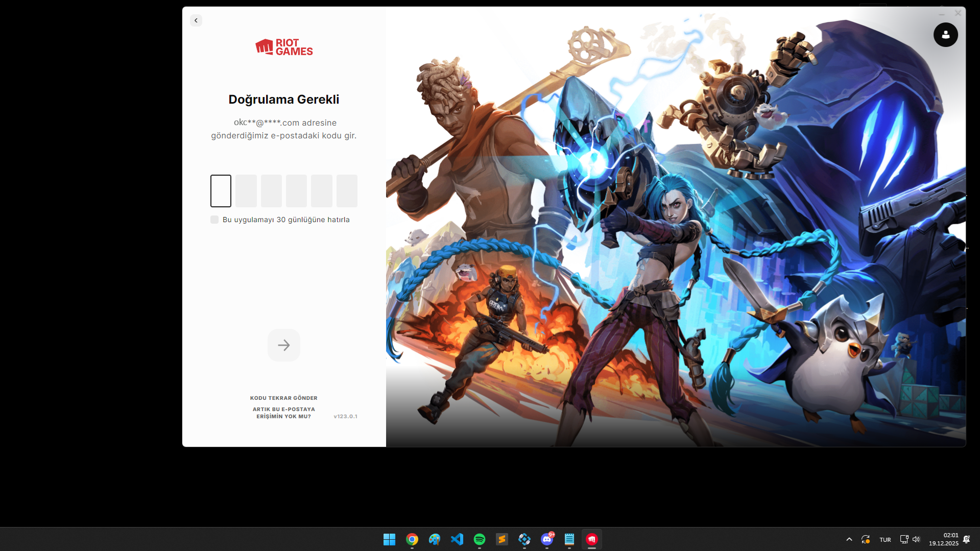Open the network status tray icon

tap(904, 539)
